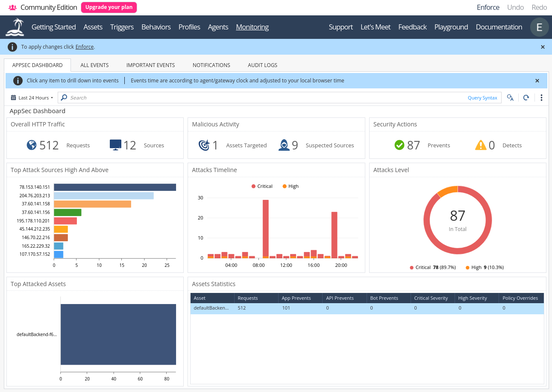Dismiss the Enforce changes info banner
The width and height of the screenshot is (552, 392).
[x=543, y=47]
